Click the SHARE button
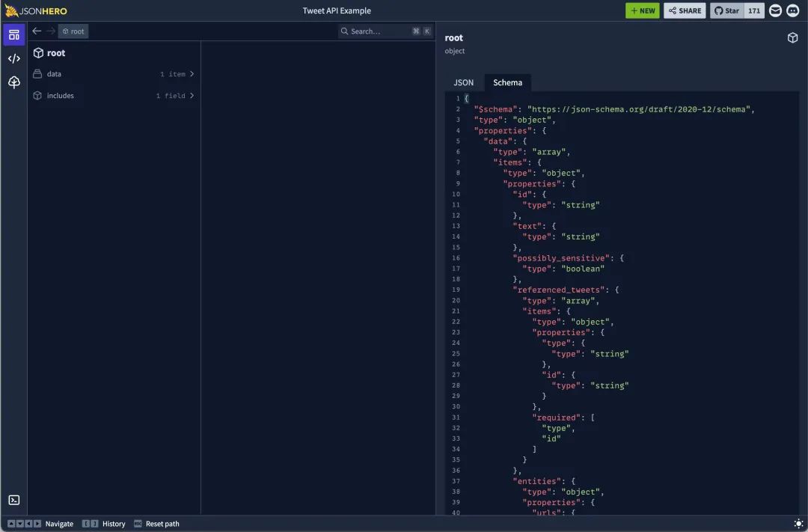 [x=684, y=10]
